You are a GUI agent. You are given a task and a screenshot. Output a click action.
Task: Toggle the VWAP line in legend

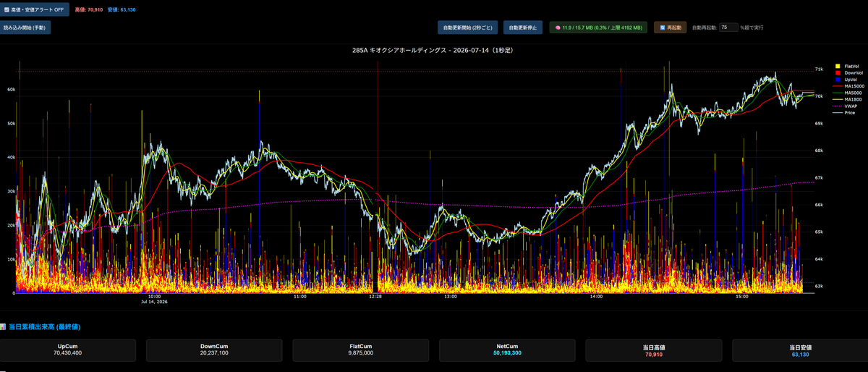[848, 106]
